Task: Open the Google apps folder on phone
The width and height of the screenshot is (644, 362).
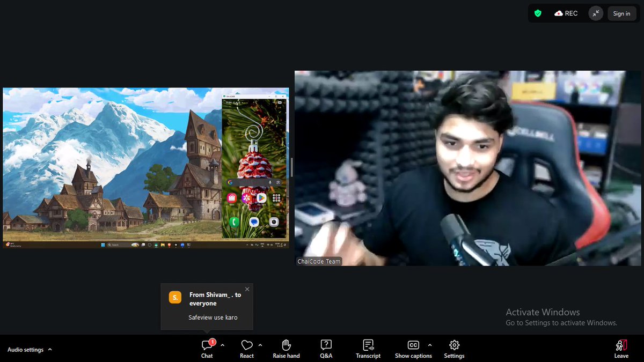Action: pyautogui.click(x=276, y=198)
